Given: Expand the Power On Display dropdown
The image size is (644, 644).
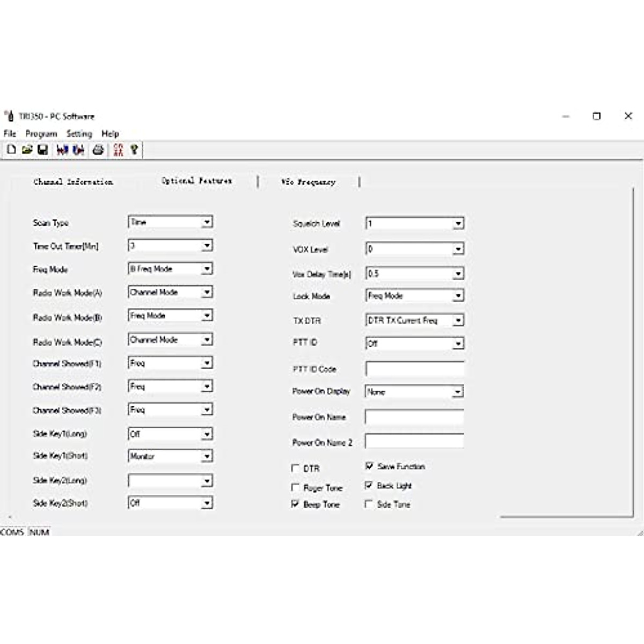Looking at the screenshot, I should pyautogui.click(x=457, y=392).
